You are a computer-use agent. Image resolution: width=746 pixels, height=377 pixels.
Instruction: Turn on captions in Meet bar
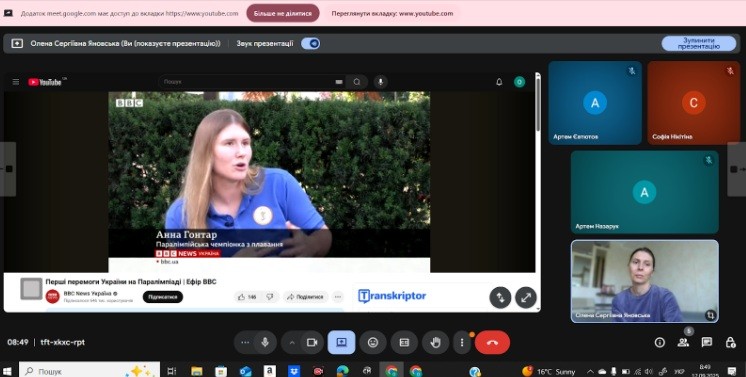pyautogui.click(x=404, y=342)
